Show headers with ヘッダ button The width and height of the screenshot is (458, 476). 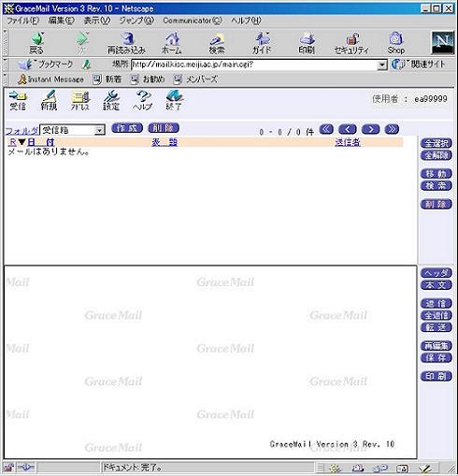coord(437,273)
